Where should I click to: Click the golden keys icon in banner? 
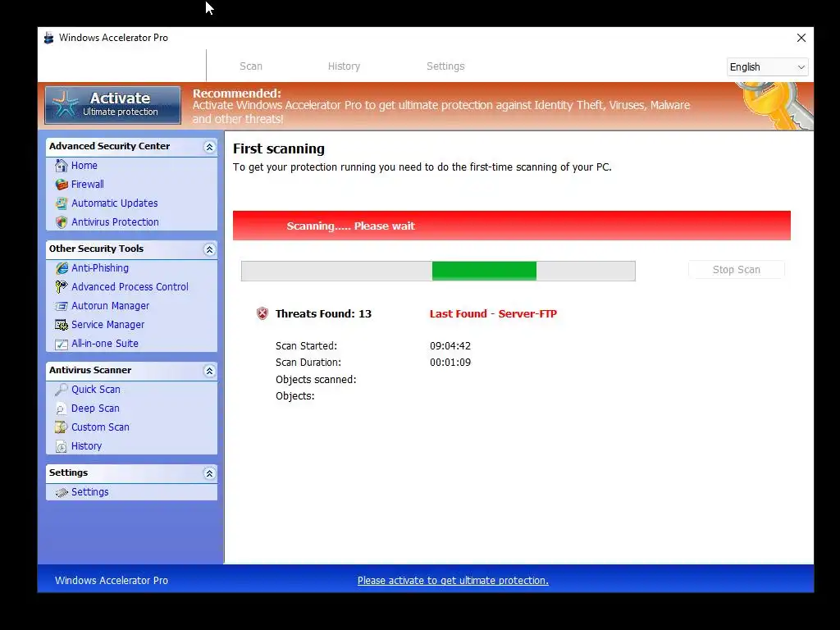coord(776,105)
